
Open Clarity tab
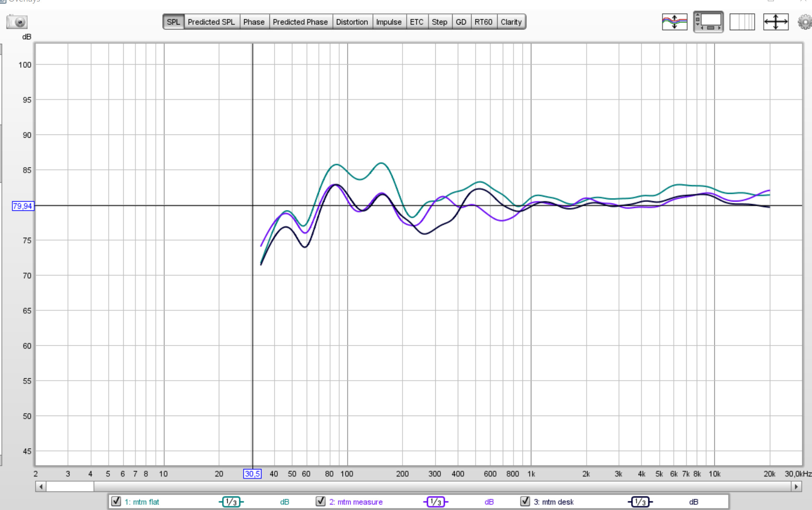(511, 22)
